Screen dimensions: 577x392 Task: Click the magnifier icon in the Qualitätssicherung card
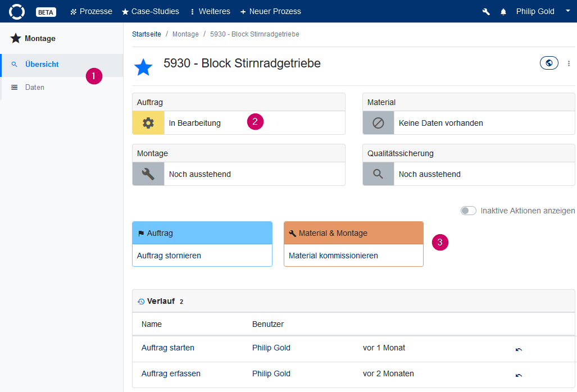click(378, 174)
